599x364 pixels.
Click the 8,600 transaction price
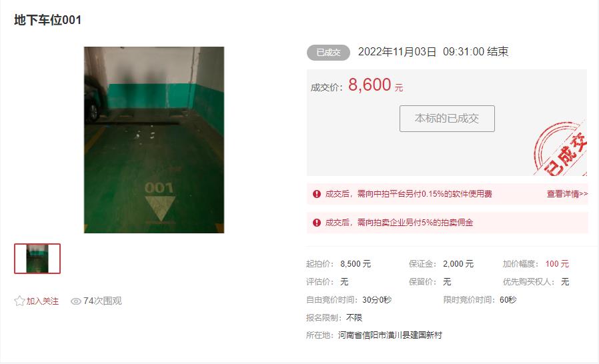(370, 85)
